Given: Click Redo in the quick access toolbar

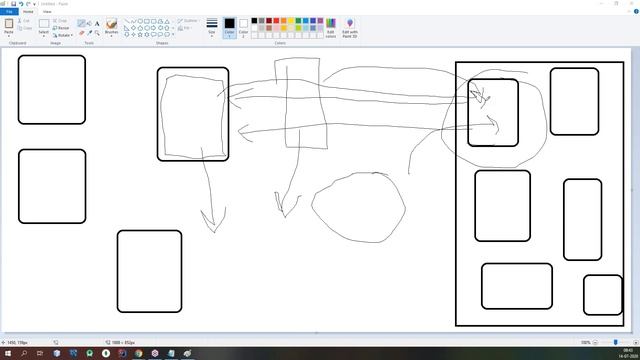Looking at the screenshot, I should coord(28,4).
